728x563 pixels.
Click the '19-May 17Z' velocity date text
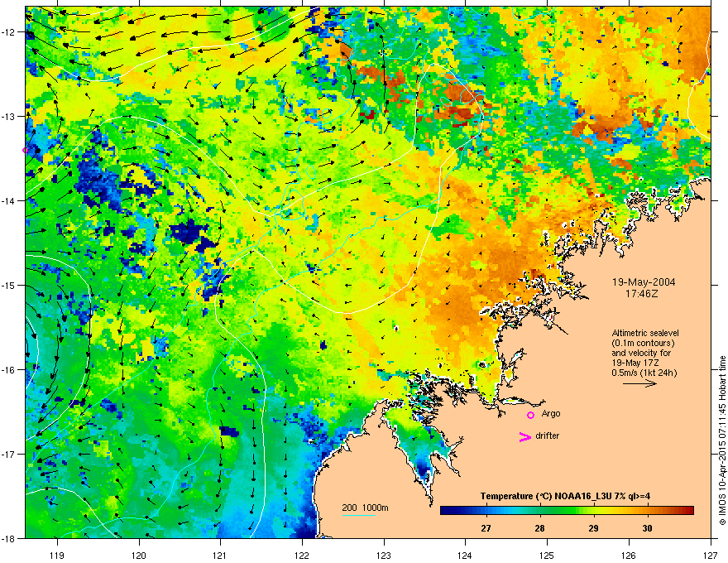click(632, 363)
